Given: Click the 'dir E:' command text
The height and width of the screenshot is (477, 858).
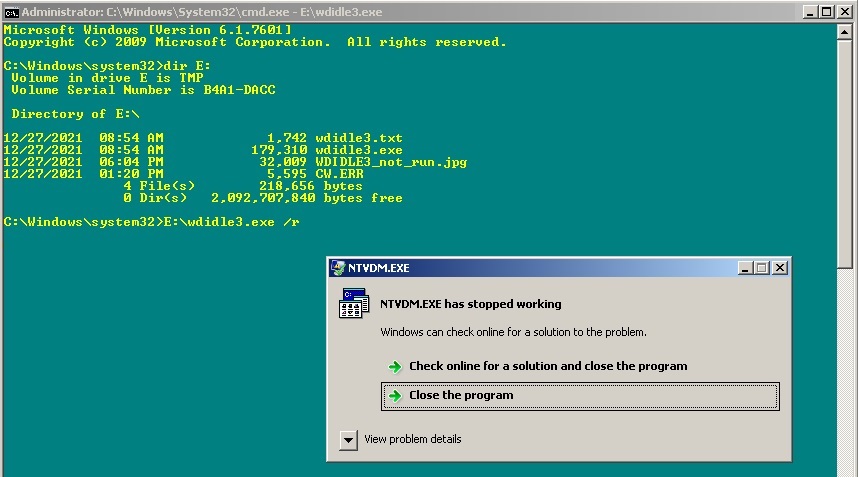Looking at the screenshot, I should click(x=187, y=66).
